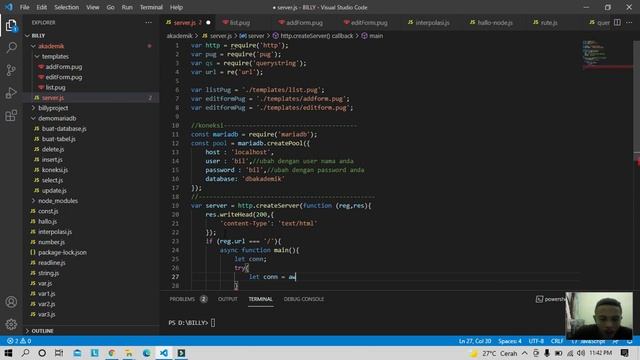Open koneksi.js file in explorer

pos(55,170)
